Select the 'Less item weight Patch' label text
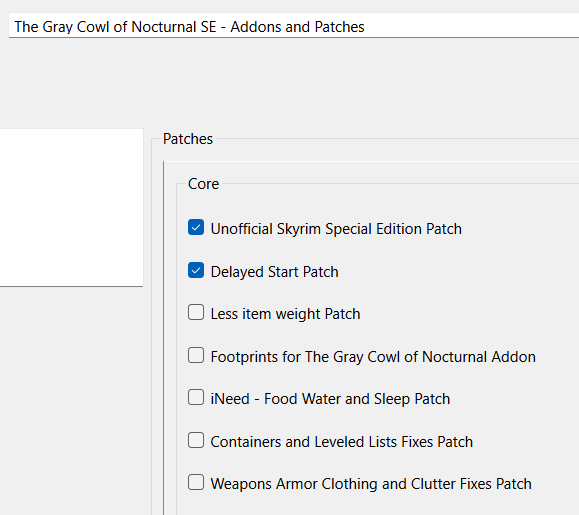Image resolution: width=579 pixels, height=515 pixels. [x=285, y=314]
